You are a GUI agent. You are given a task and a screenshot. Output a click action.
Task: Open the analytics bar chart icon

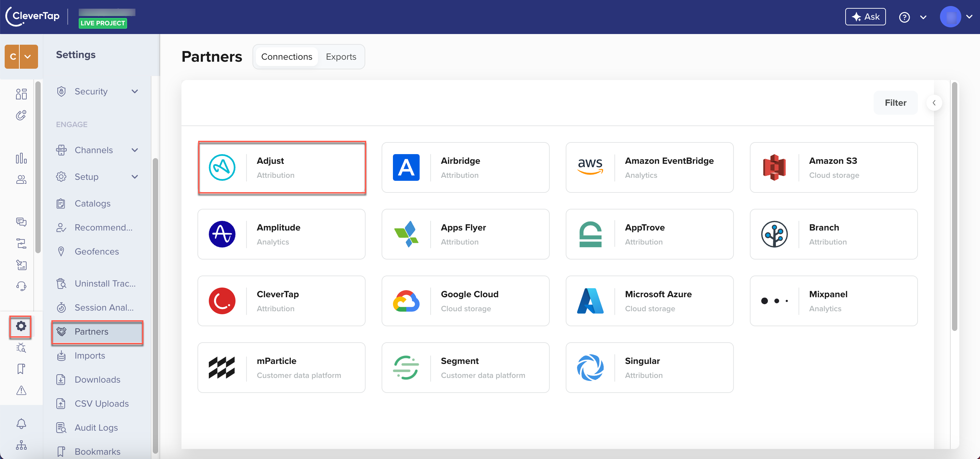(21, 158)
